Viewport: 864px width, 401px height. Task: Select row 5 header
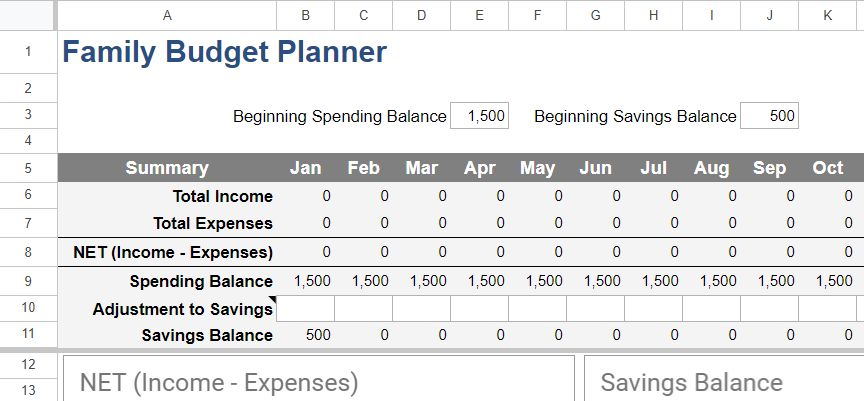pos(28,168)
